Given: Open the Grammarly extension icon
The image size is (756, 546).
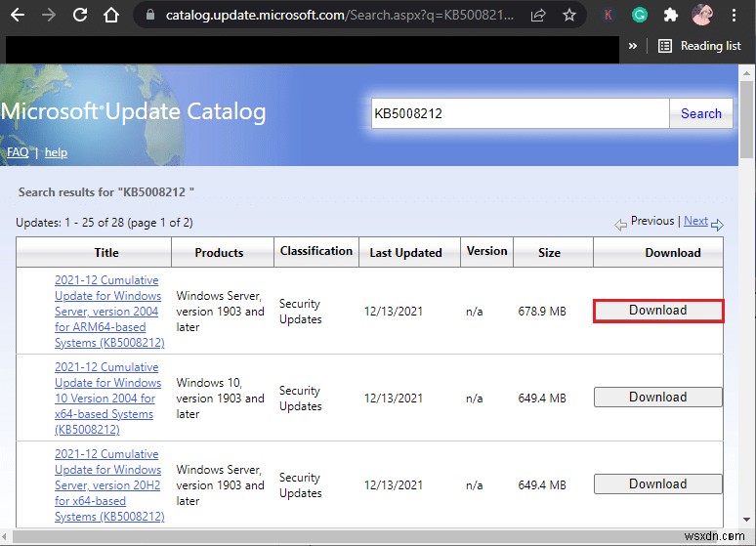Looking at the screenshot, I should 640,16.
